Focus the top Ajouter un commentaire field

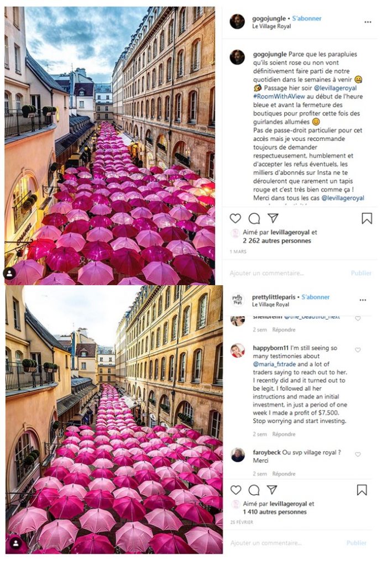287,273
